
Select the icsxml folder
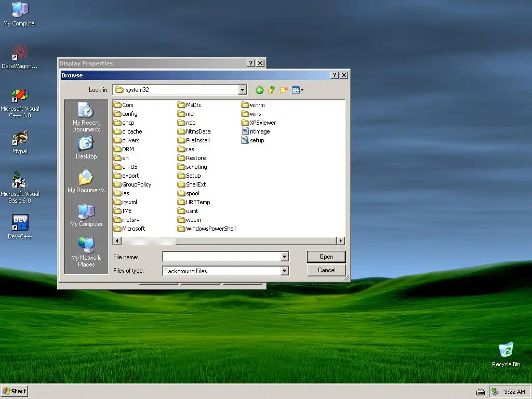coord(126,202)
